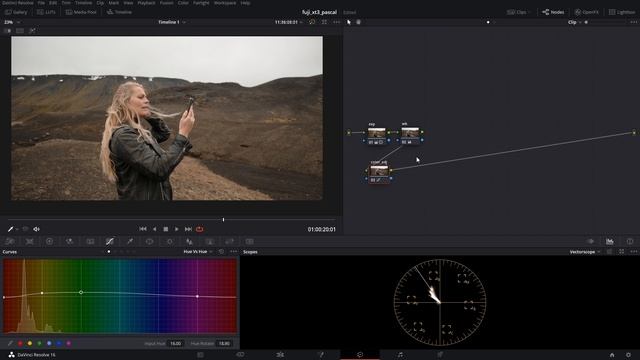Toggle highlight mode icon above viewer
640x360 pixels.
[x=32, y=31]
